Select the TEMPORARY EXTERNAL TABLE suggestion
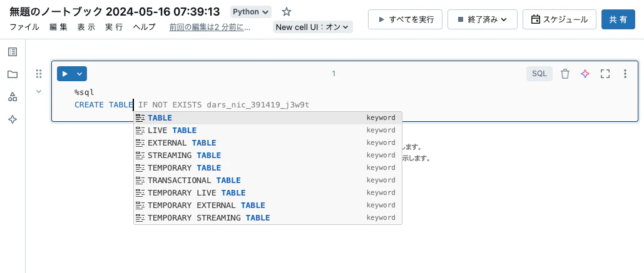The image size is (644, 273). click(268, 206)
